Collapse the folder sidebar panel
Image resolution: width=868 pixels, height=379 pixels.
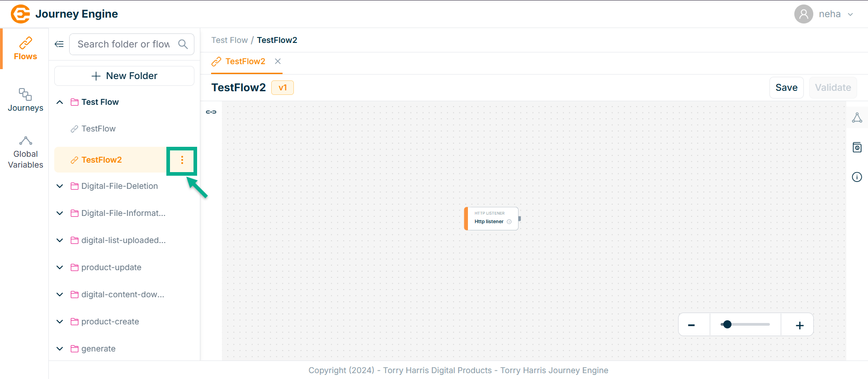click(59, 44)
